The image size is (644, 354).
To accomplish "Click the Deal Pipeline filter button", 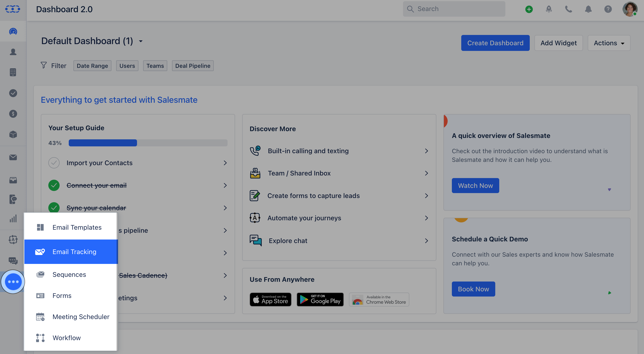I will click(x=193, y=65).
